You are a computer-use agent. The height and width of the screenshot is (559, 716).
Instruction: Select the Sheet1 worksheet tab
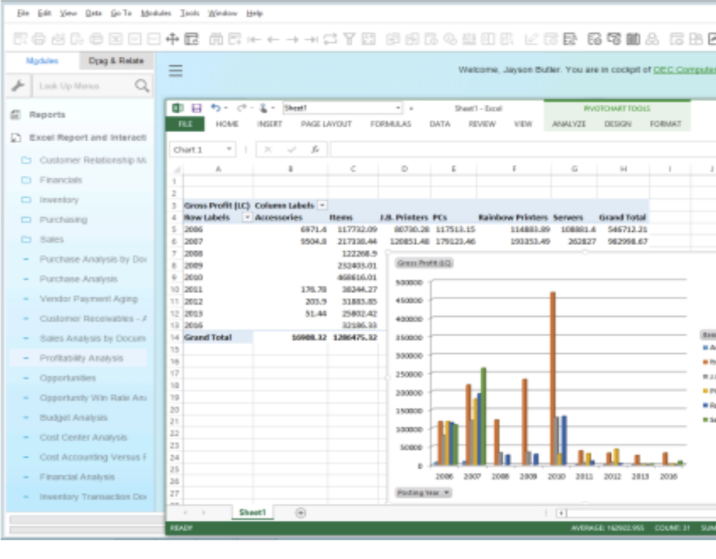252,512
